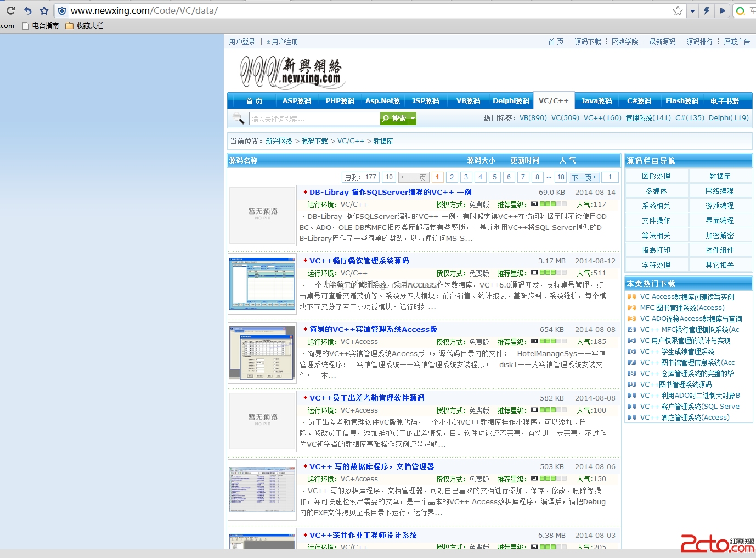Image resolution: width=756 pixels, height=558 pixels.
Task: Open VC++ 酒店管理系统(Access) link
Action: (x=685, y=418)
